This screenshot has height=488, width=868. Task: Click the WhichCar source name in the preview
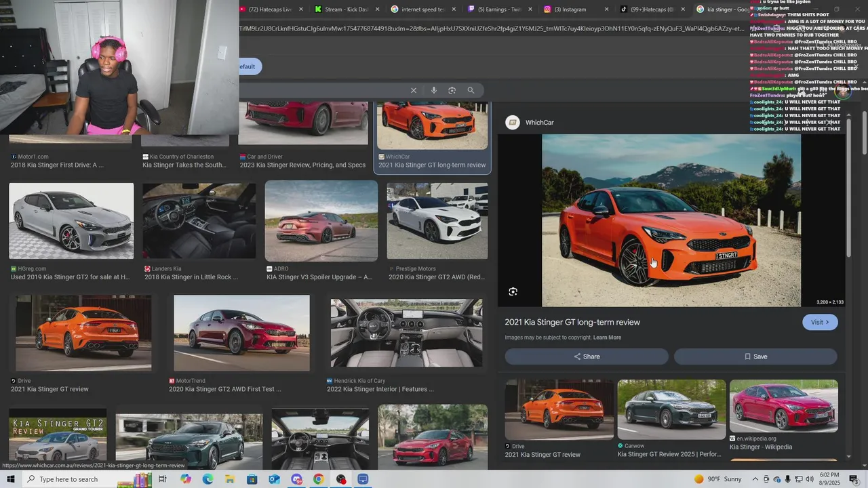[x=540, y=123]
